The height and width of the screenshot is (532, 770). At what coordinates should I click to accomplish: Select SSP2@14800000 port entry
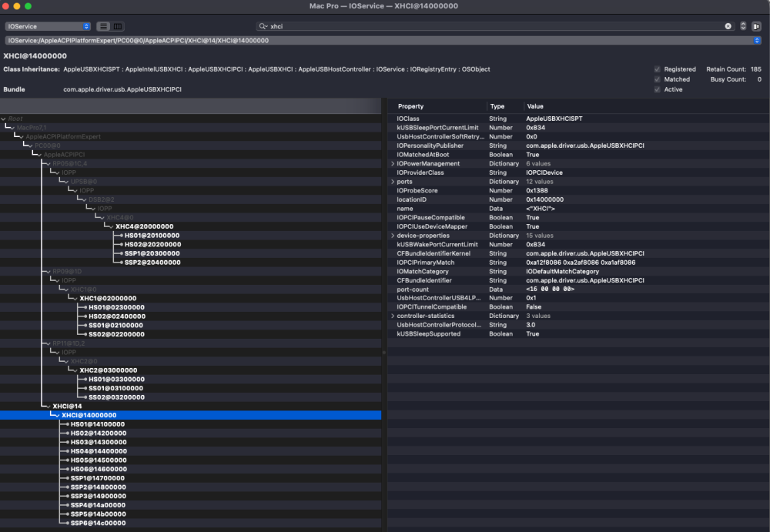point(99,487)
